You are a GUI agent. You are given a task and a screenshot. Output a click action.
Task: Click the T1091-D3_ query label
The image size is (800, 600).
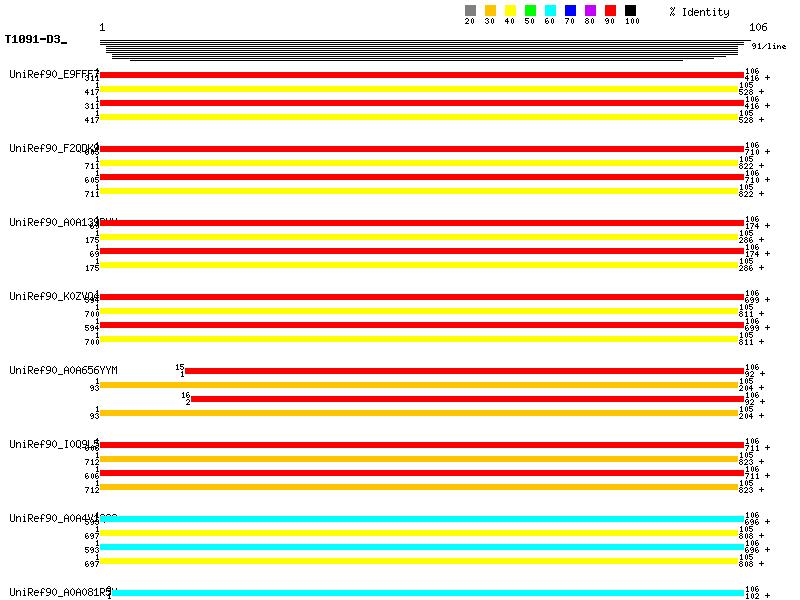(35, 40)
